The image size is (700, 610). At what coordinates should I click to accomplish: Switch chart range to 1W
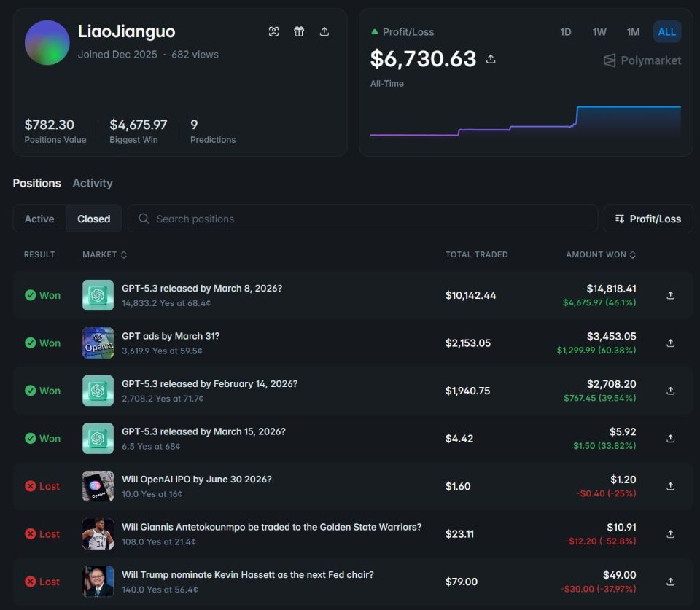point(599,32)
